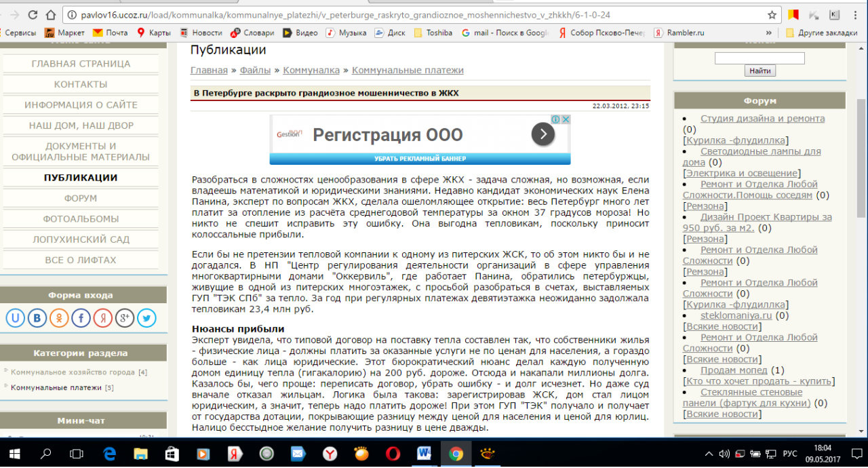
Task: Follow the Коммуналка breadcrumb link
Action: tap(311, 70)
